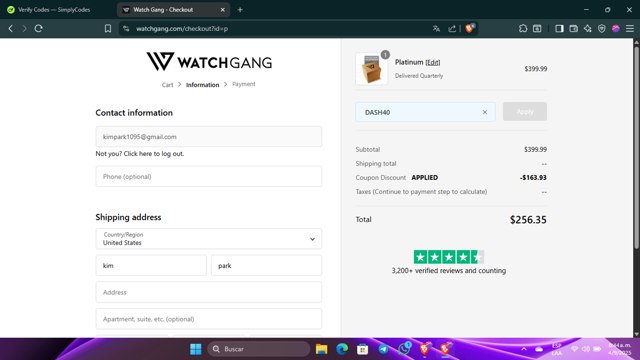Viewport: 640px width, 360px height.
Task: Click the OneDrive cloud tray icon
Action: [539, 349]
